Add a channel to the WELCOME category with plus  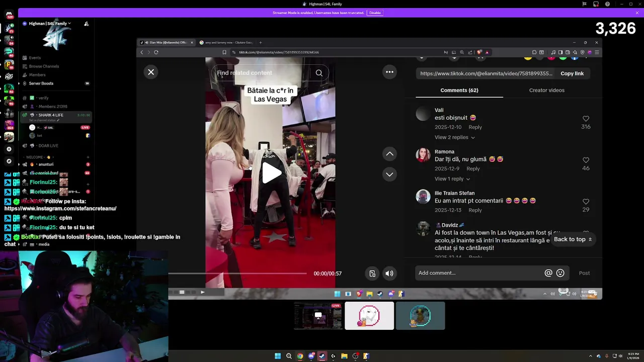pos(88,157)
